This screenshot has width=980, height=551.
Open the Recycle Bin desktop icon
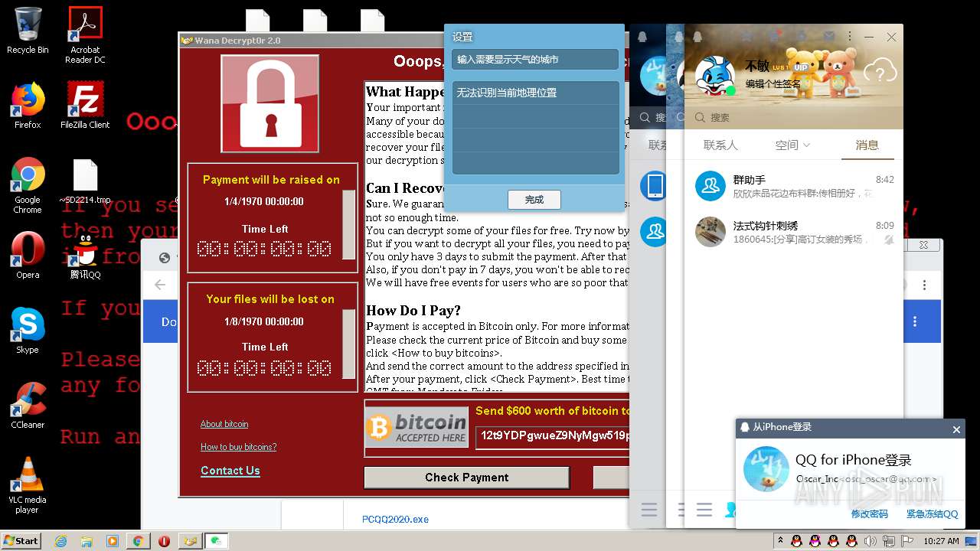[28, 29]
